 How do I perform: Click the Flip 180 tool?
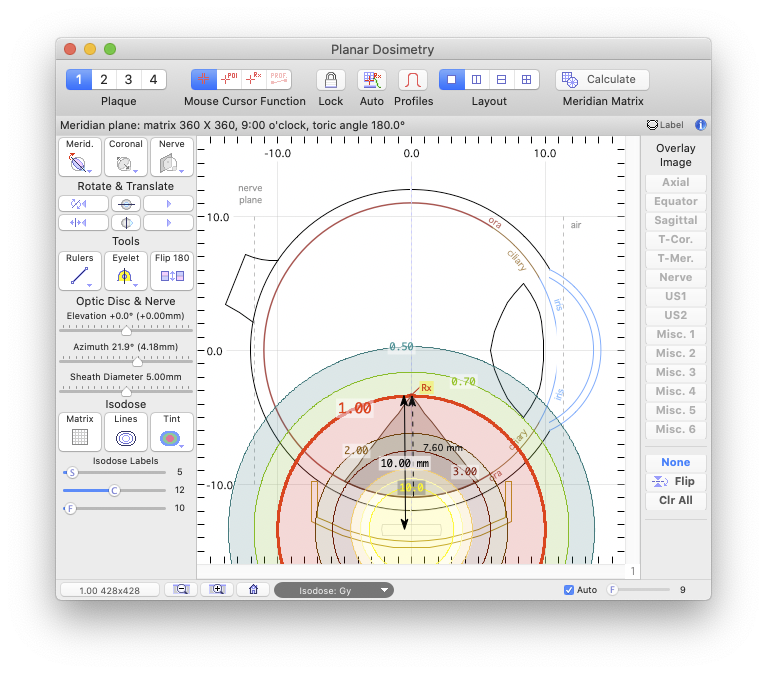(172, 270)
